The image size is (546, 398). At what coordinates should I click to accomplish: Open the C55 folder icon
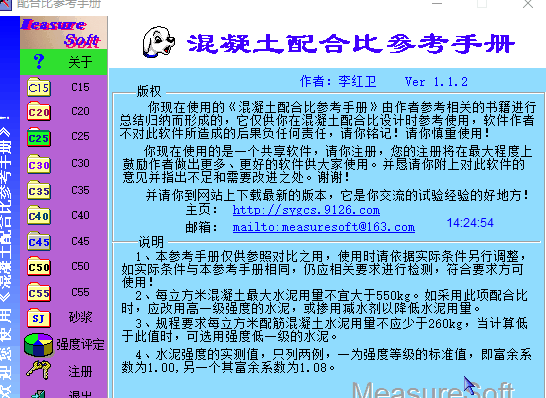click(x=39, y=292)
